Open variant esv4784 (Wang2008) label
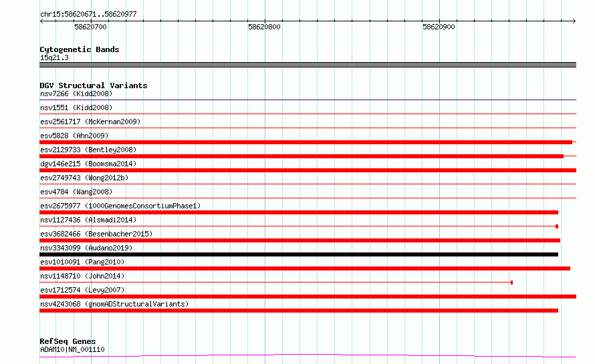Screen dimensions: 595x364 point(76,192)
